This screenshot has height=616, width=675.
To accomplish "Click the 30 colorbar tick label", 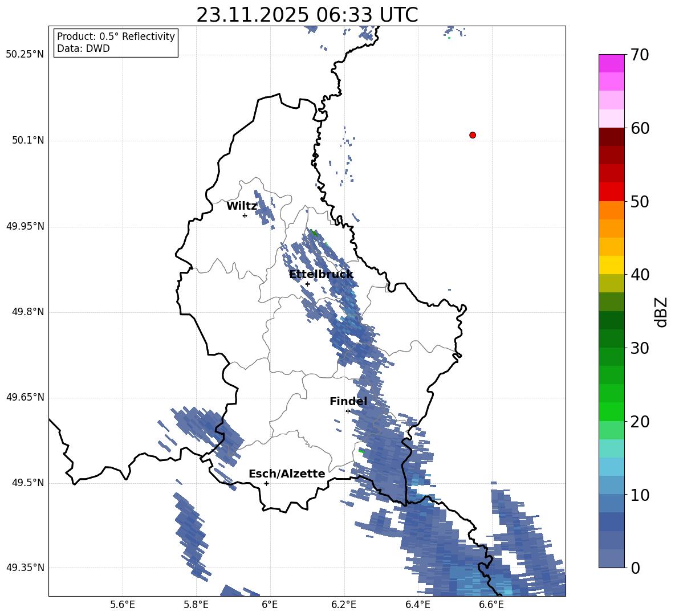I will point(640,348).
